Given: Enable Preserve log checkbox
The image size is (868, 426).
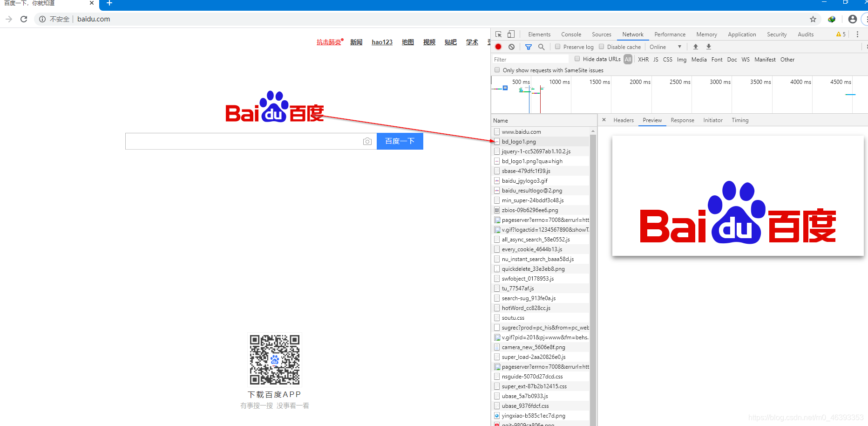Looking at the screenshot, I should click(557, 47).
